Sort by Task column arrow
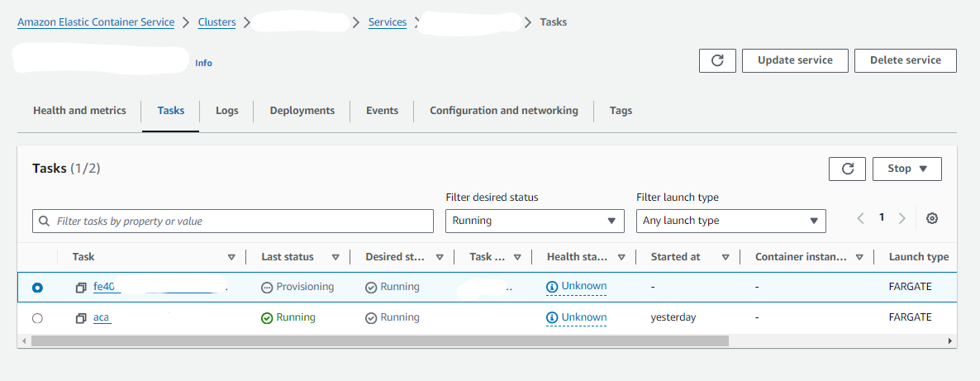The height and width of the screenshot is (381, 980). 231,257
